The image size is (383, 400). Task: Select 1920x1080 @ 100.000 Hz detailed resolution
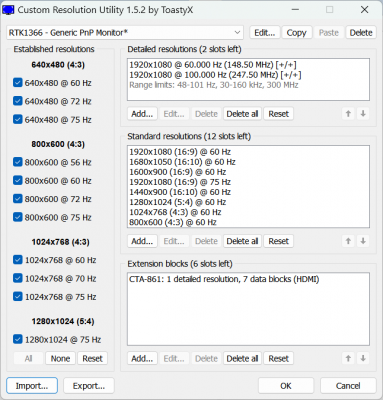coord(215,75)
